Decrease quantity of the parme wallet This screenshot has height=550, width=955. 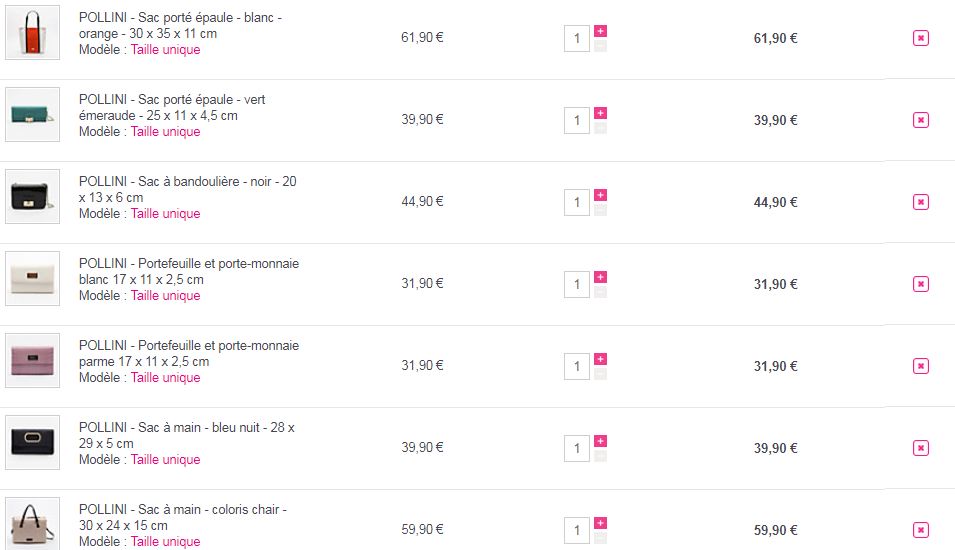(600, 374)
